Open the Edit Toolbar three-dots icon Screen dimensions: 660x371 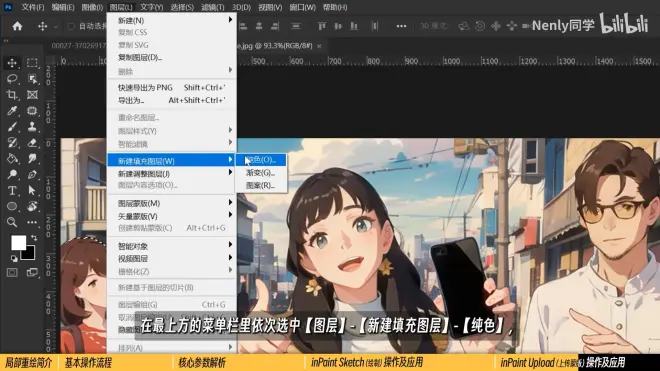[32, 222]
